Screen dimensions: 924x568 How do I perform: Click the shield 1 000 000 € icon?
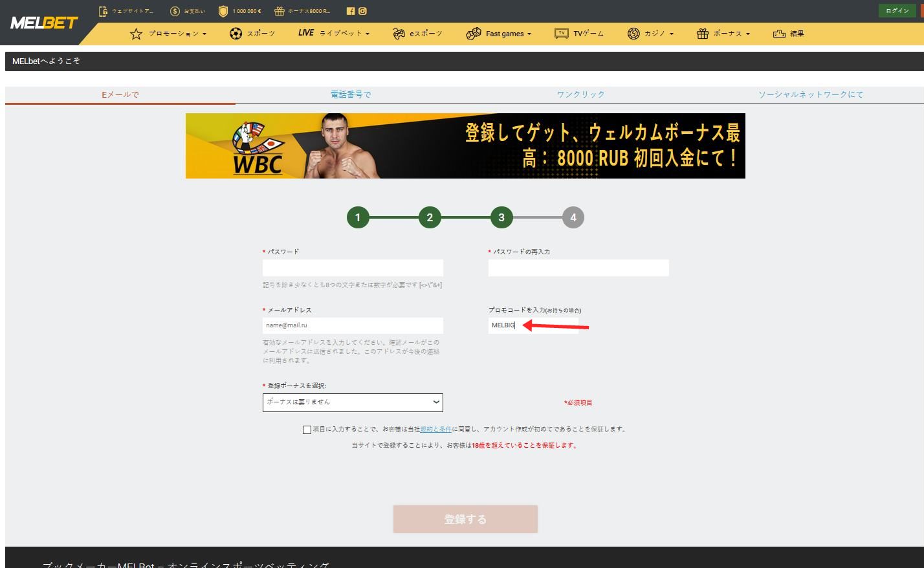pyautogui.click(x=223, y=11)
